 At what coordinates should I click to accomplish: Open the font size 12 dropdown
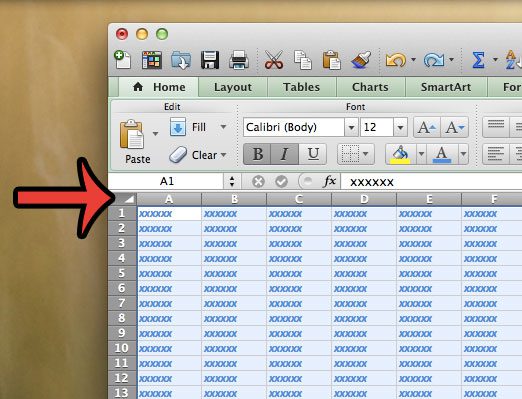[x=400, y=127]
